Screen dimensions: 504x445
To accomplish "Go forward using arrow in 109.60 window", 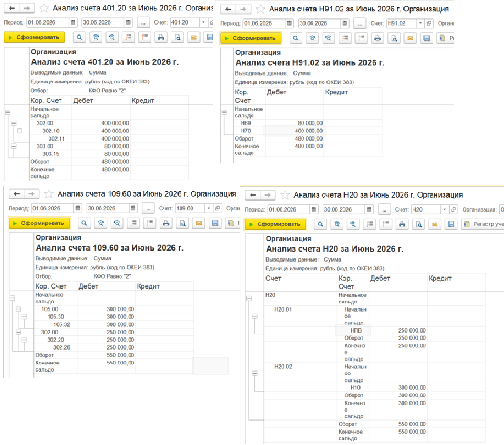I will pos(31,194).
